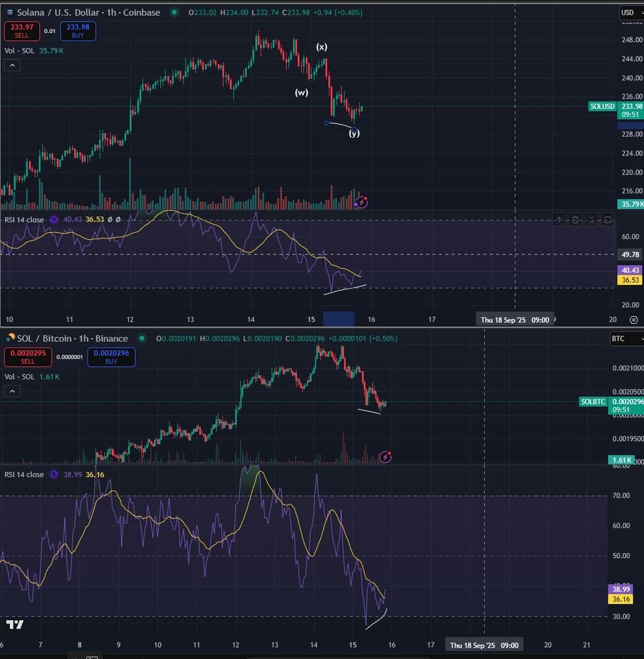Image resolution: width=644 pixels, height=659 pixels.
Task: Click the SOL / Bitcoin symbol title
Action: (x=73, y=338)
